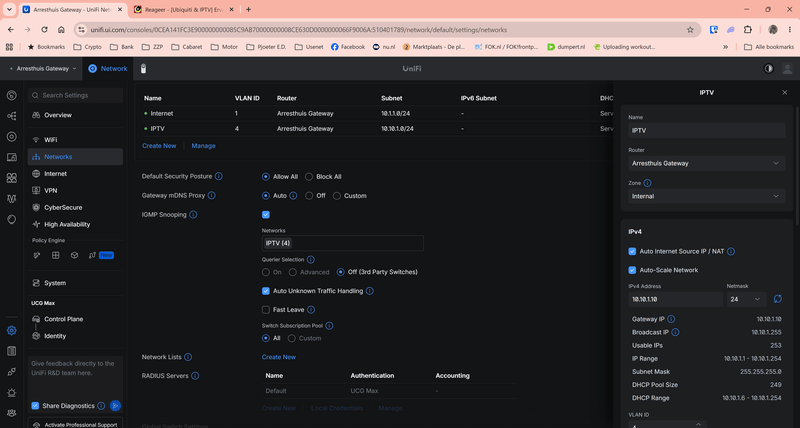Open the WiFi settings page
Viewport: 800px width, 428px height.
75,140
